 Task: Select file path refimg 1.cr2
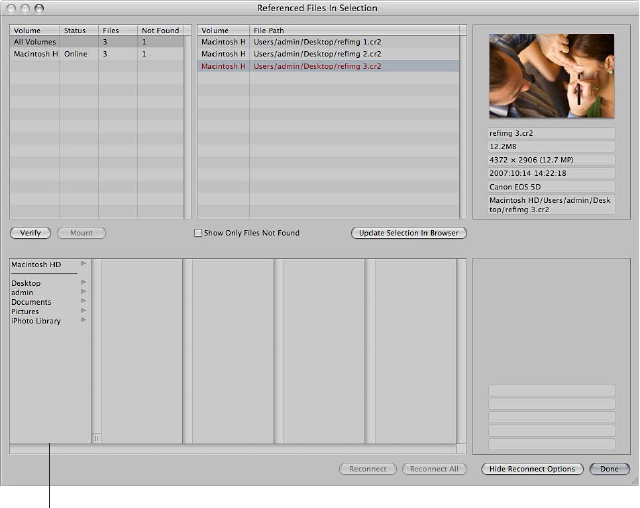[329, 42]
